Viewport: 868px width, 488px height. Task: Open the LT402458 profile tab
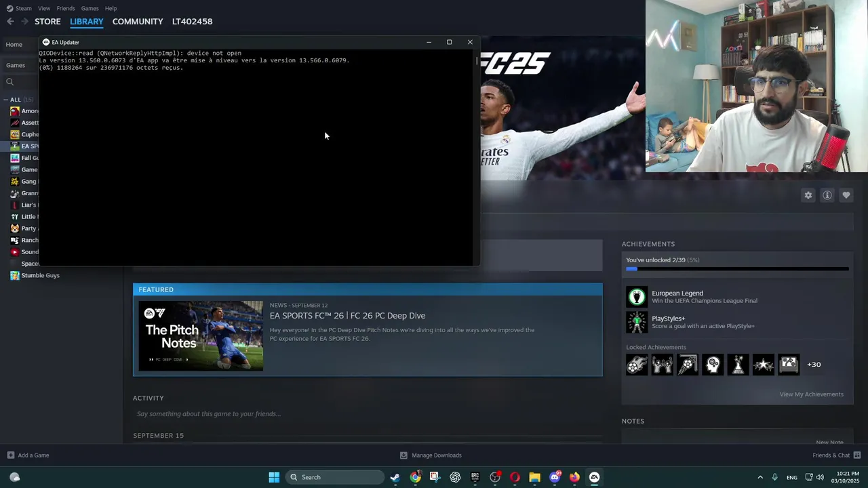click(192, 22)
